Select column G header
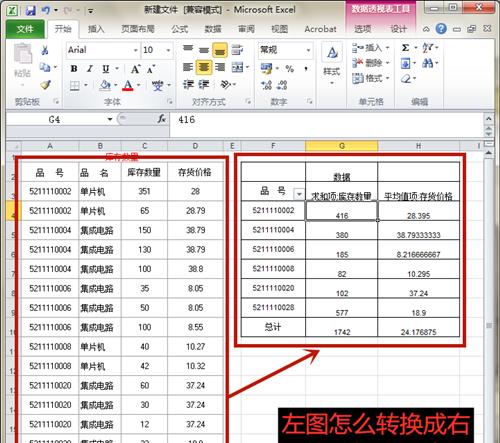Image resolution: width=500 pixels, height=443 pixels. [x=342, y=146]
